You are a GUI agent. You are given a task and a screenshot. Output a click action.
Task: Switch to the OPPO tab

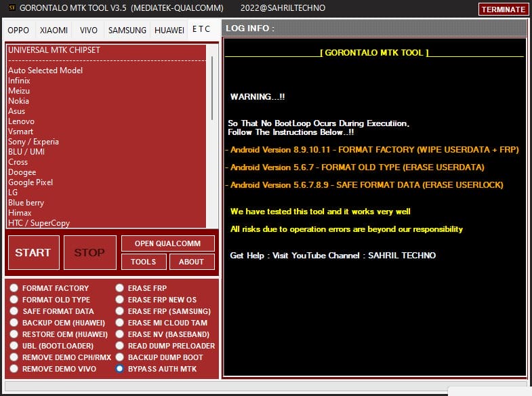tap(18, 31)
